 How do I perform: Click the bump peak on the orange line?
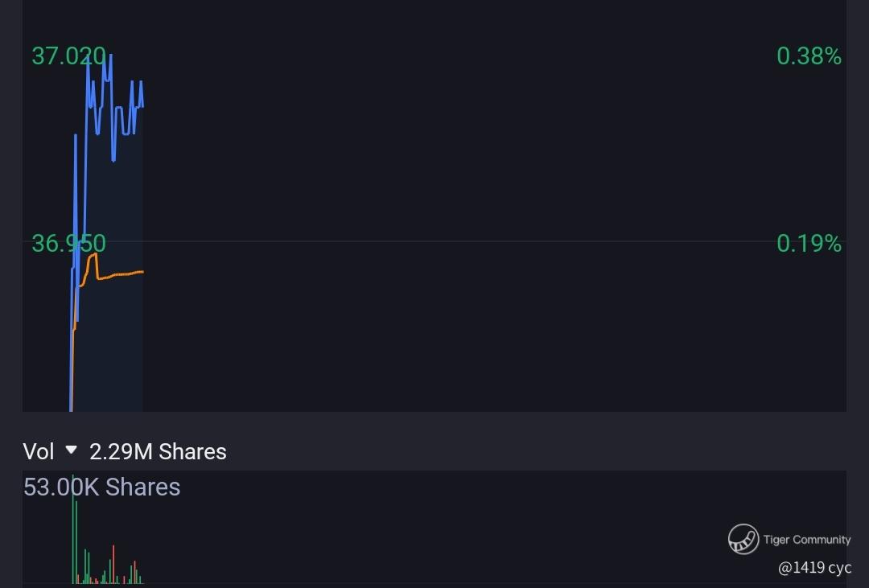tap(93, 255)
